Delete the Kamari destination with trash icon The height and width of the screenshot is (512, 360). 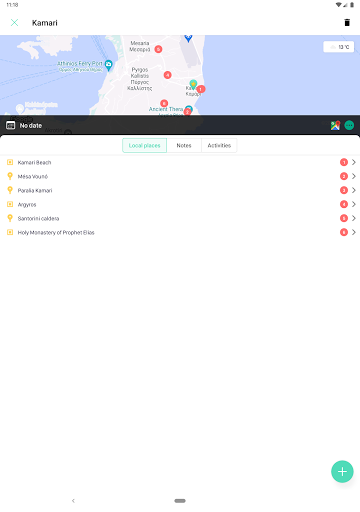click(347, 23)
